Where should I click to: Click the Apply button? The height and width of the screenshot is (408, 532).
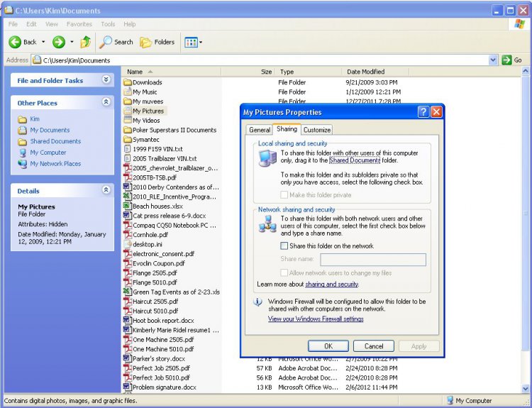click(419, 346)
